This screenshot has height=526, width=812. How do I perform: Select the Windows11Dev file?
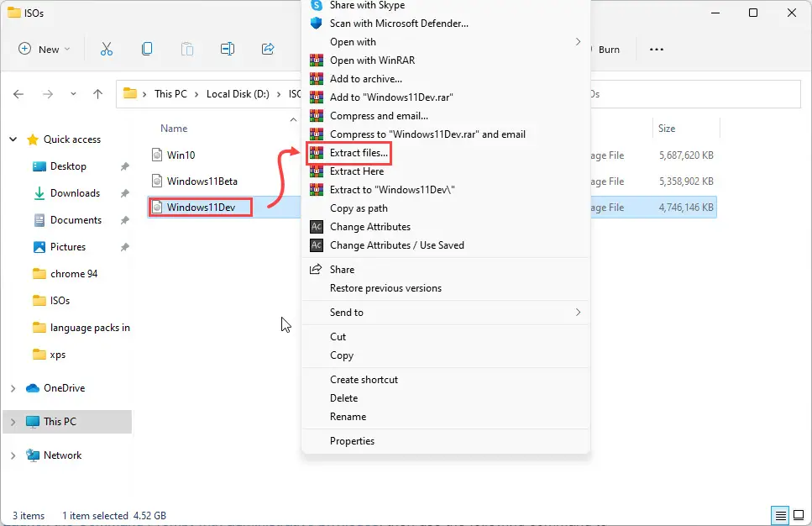point(201,208)
